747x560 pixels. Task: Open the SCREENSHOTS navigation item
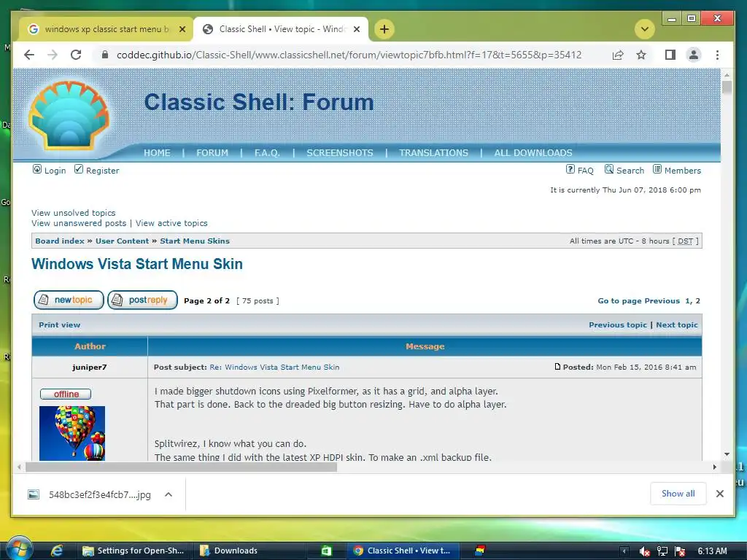[340, 153]
